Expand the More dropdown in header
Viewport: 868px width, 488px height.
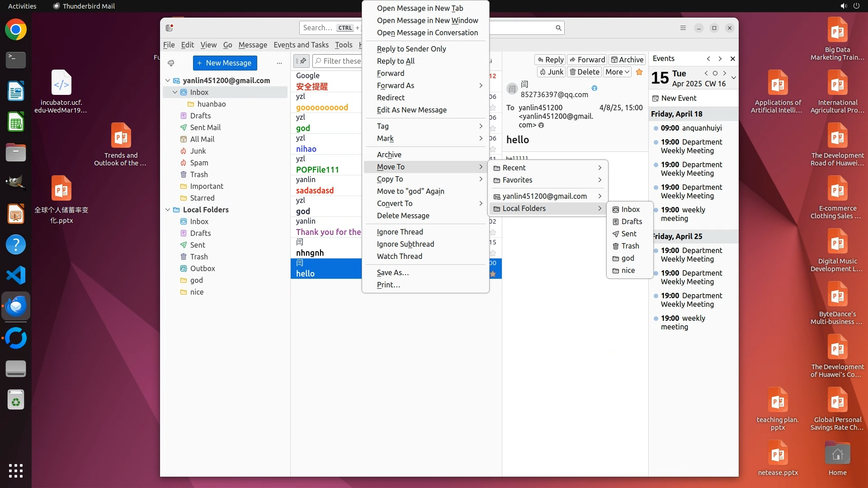(617, 72)
